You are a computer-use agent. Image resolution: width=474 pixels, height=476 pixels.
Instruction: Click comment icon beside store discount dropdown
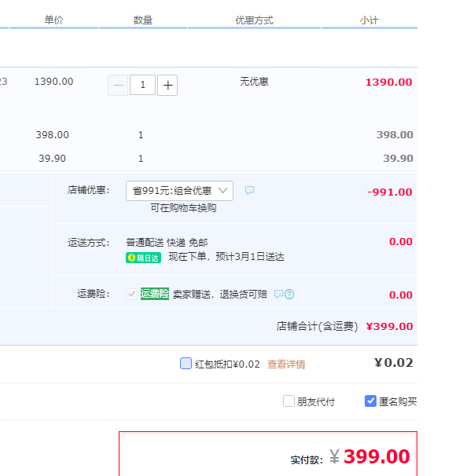249,191
